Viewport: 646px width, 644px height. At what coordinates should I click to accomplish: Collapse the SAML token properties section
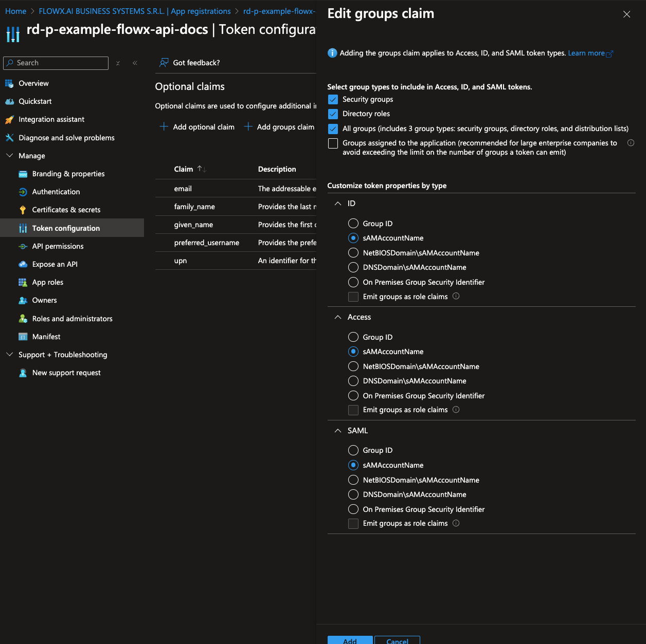coord(337,431)
